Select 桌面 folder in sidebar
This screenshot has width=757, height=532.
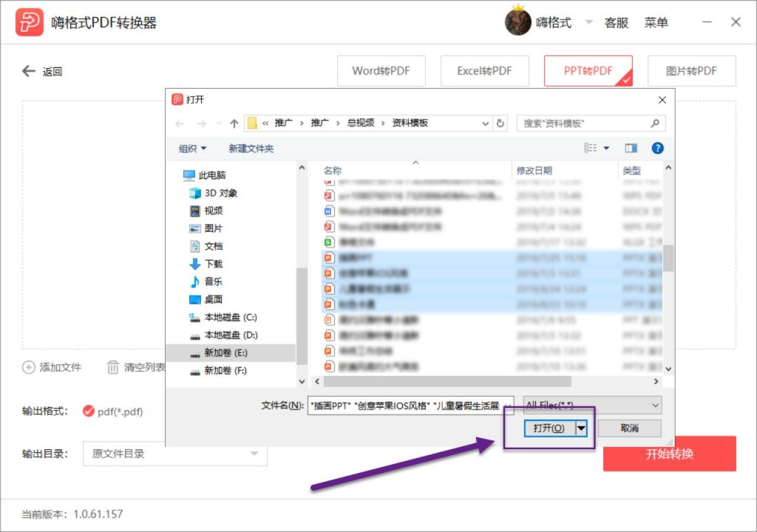(x=206, y=299)
